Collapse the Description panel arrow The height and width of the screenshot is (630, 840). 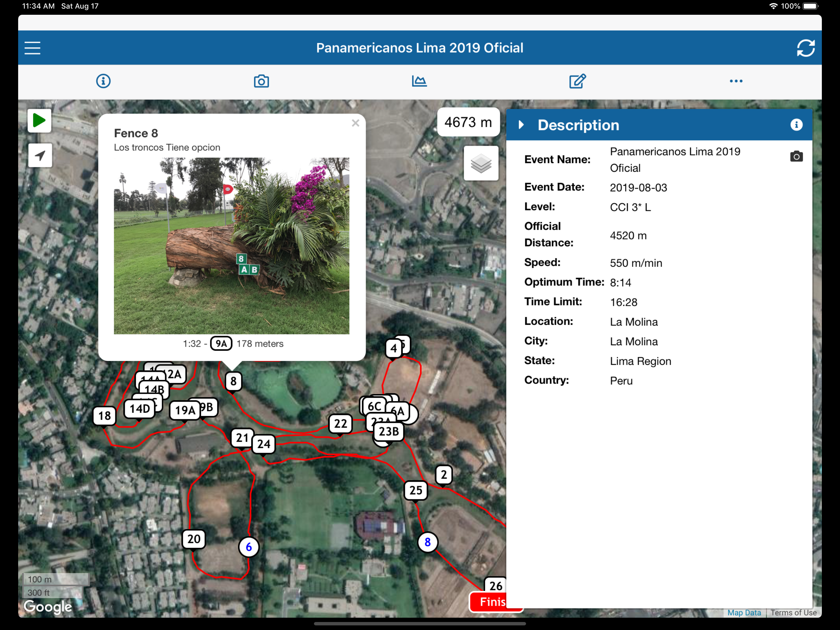point(521,125)
